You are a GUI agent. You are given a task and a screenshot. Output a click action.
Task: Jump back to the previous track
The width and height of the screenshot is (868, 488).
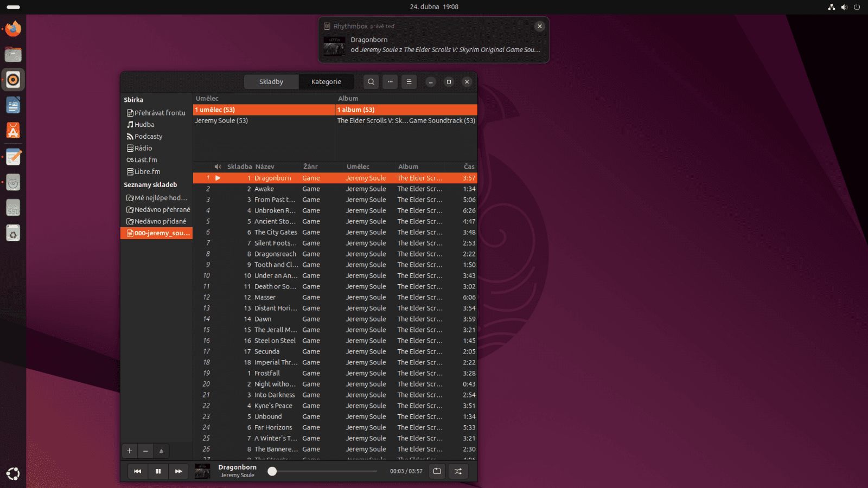pyautogui.click(x=137, y=471)
